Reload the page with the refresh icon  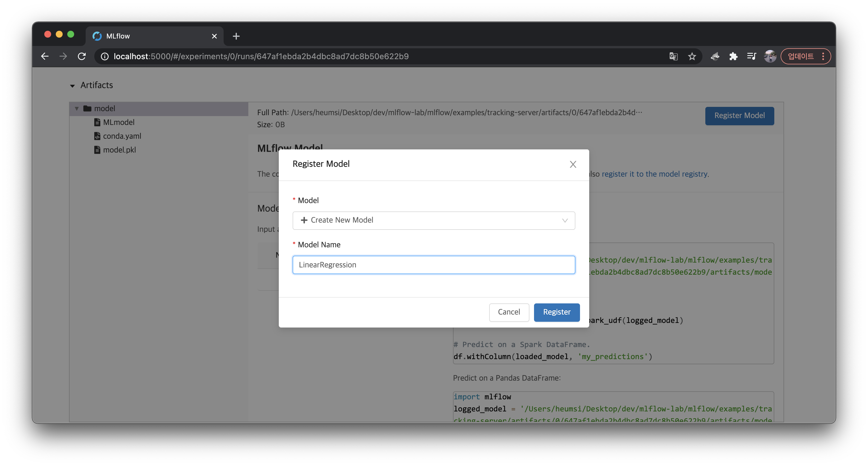[82, 56]
